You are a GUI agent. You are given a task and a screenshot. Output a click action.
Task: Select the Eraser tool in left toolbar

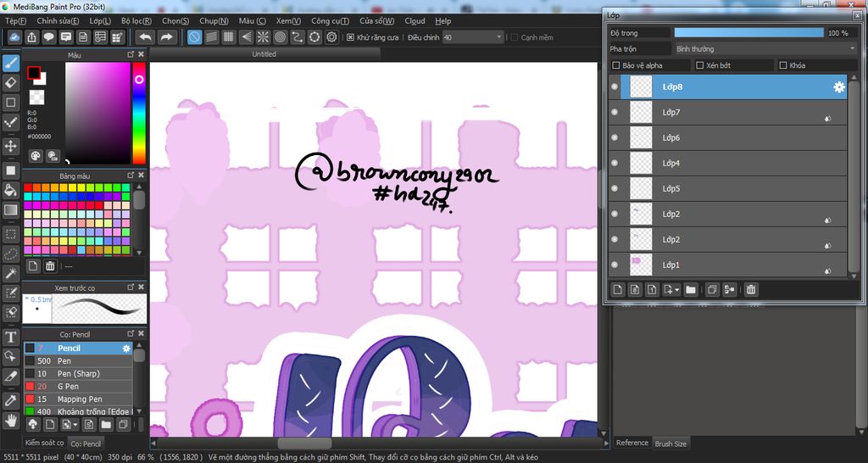click(10, 83)
